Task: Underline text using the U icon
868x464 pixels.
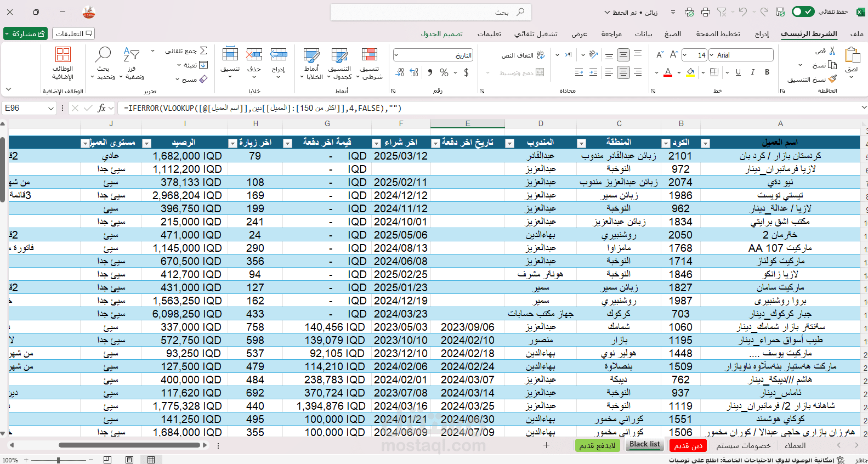Action: tap(738, 72)
